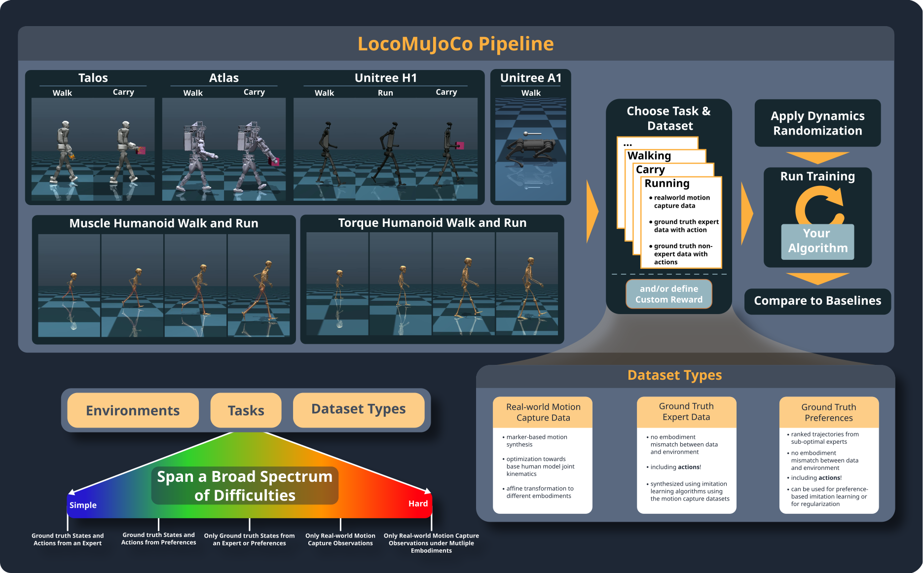This screenshot has height=573, width=924.
Task: Click the 'Simple' end of difficulty spectrum
Action: 83,505
